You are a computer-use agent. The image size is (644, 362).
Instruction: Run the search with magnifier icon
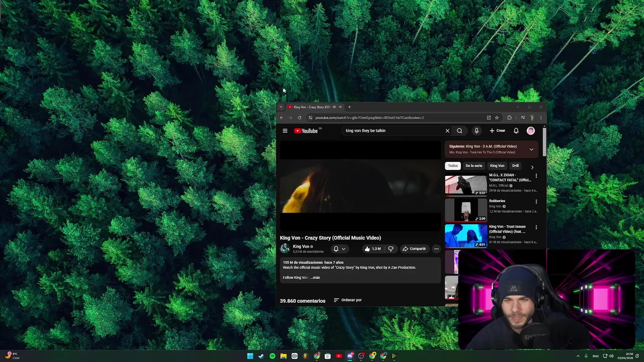click(x=459, y=131)
